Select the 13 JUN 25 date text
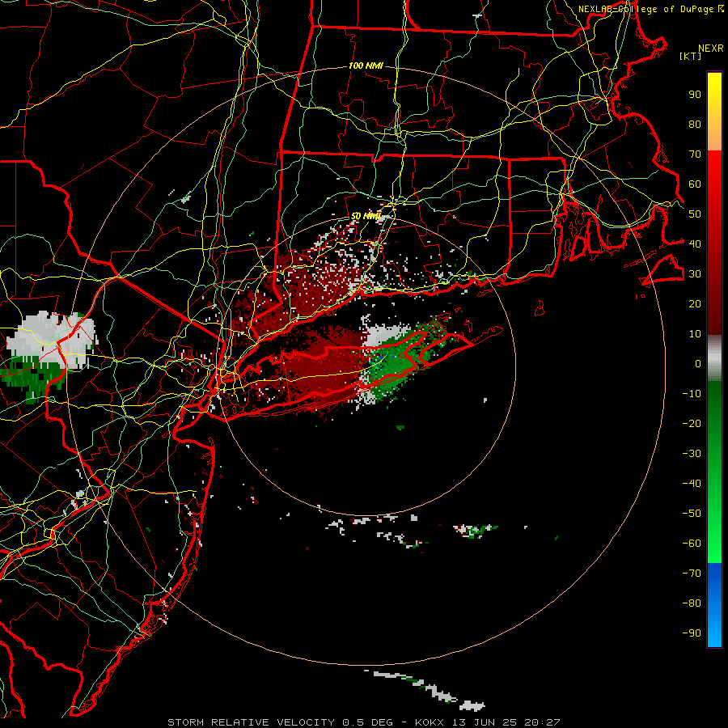728x728 pixels. [x=485, y=722]
